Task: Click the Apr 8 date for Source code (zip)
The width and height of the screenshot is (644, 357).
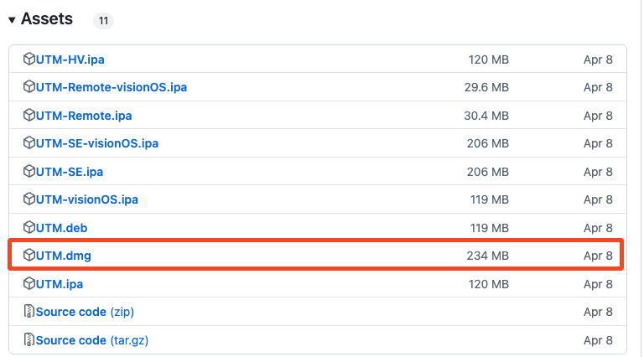Action: coord(598,312)
